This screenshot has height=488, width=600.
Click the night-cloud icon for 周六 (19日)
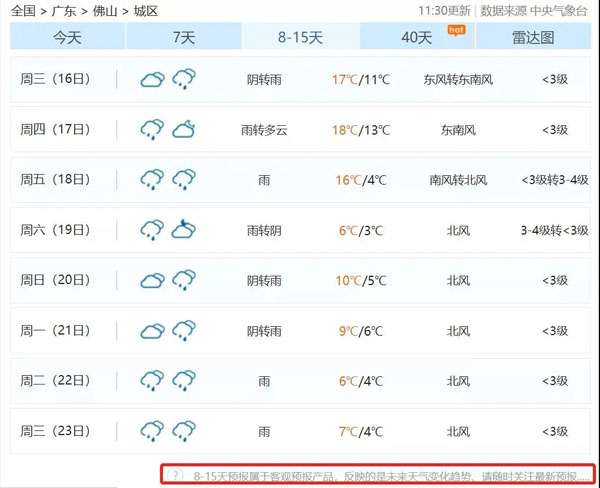point(183,230)
